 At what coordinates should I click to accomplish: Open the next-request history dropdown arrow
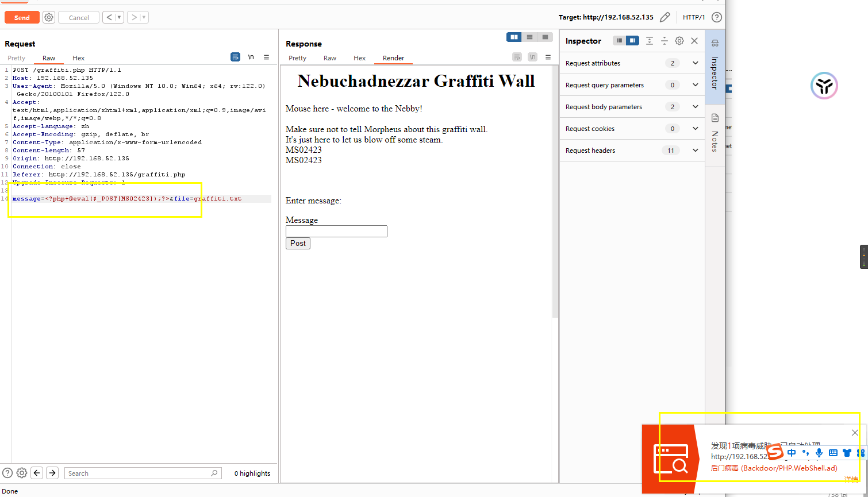click(144, 17)
